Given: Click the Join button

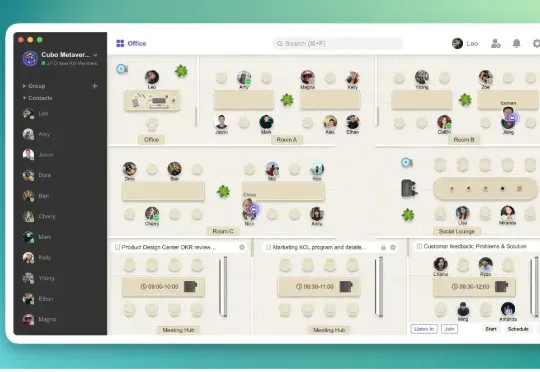Looking at the screenshot, I should coord(449,329).
